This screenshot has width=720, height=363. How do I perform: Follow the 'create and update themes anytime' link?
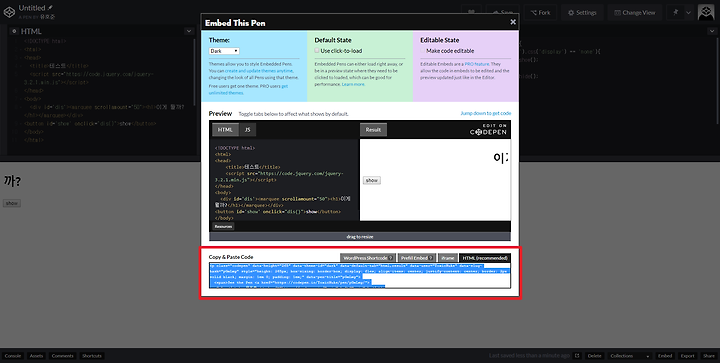coord(259,71)
